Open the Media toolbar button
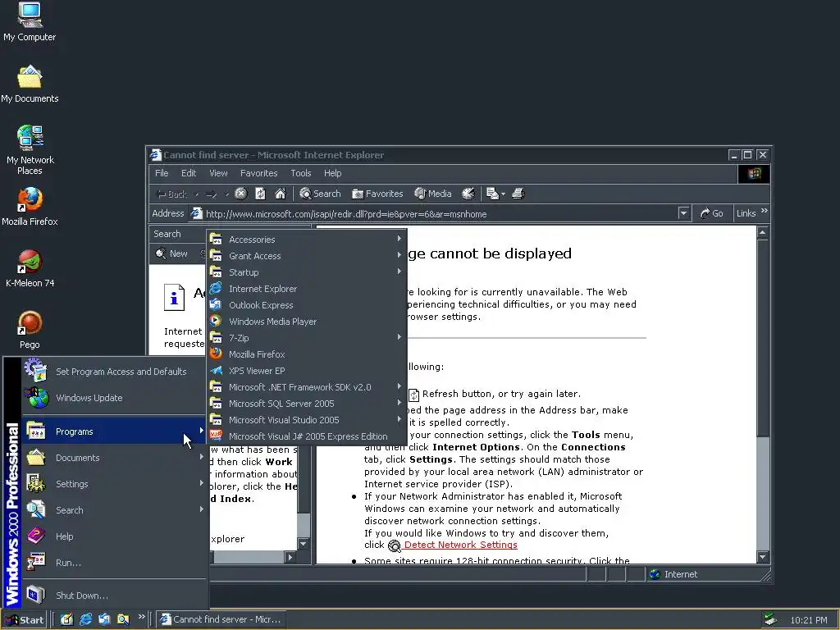Screen dimensions: 840x630 click(x=433, y=194)
